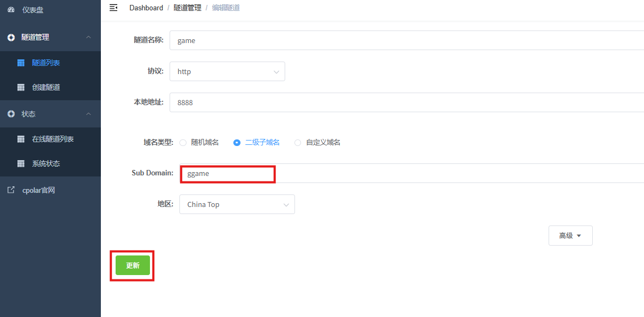Expand the advanced options button
The image size is (644, 317).
570,236
